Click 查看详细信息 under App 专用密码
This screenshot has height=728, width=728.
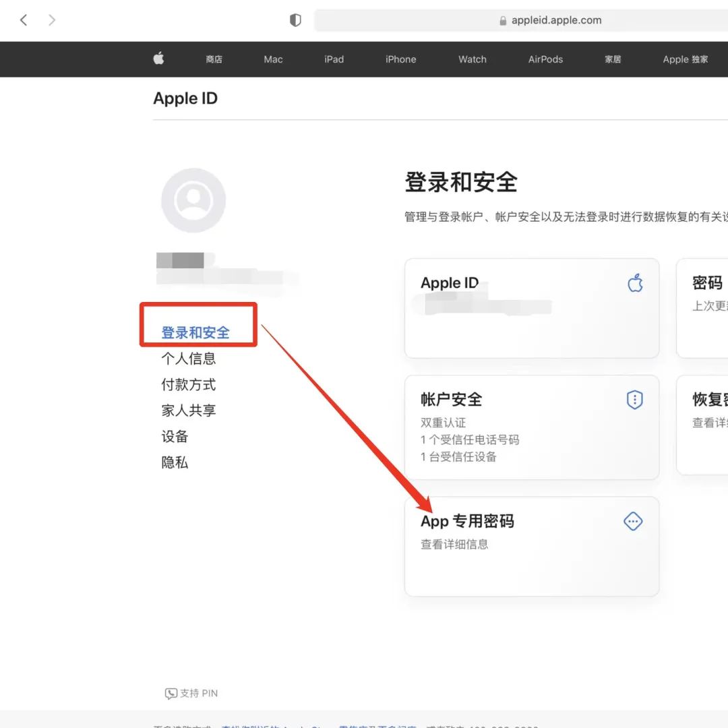(454, 544)
